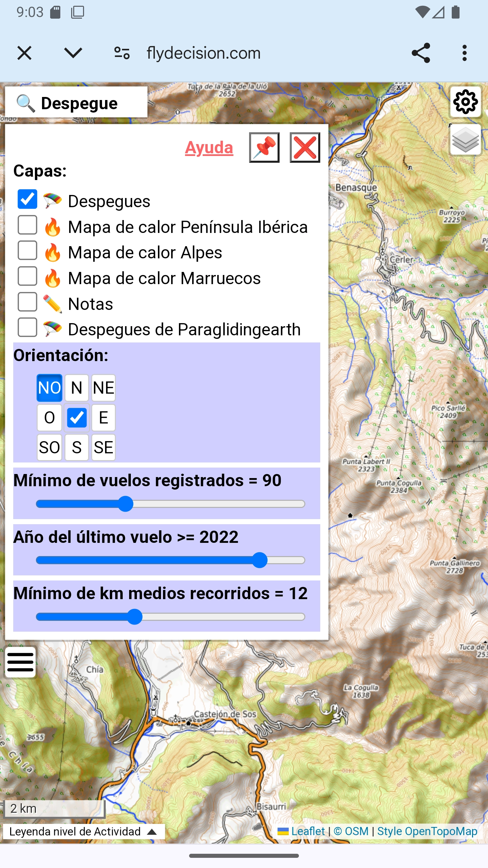Viewport: 488px width, 868px height.
Task: Open the map layers selector icon
Action: coord(465,140)
